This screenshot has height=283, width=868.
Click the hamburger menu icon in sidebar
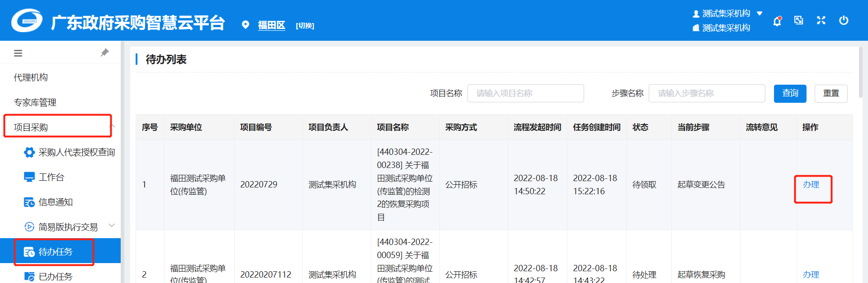pyautogui.click(x=18, y=53)
